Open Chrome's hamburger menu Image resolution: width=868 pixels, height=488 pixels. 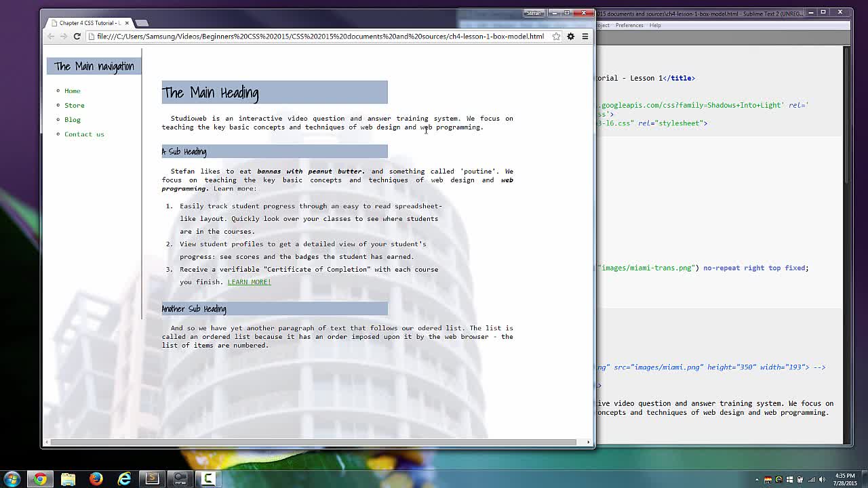(585, 37)
